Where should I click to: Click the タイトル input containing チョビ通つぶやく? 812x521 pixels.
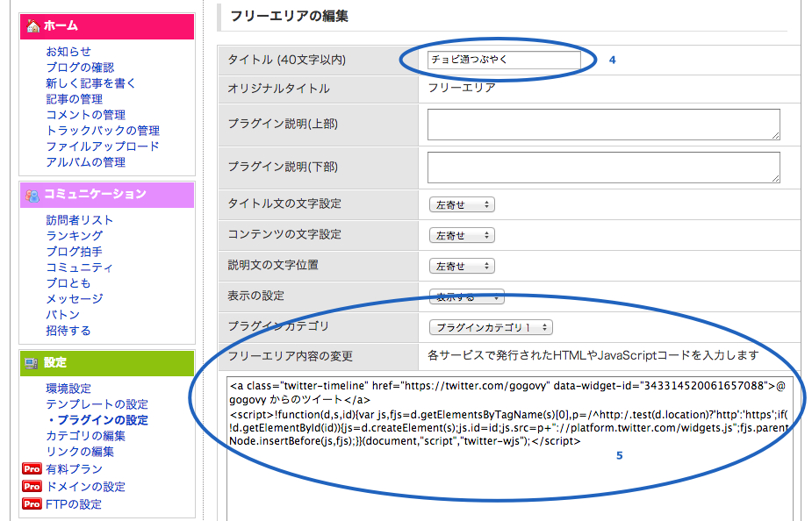tap(504, 60)
